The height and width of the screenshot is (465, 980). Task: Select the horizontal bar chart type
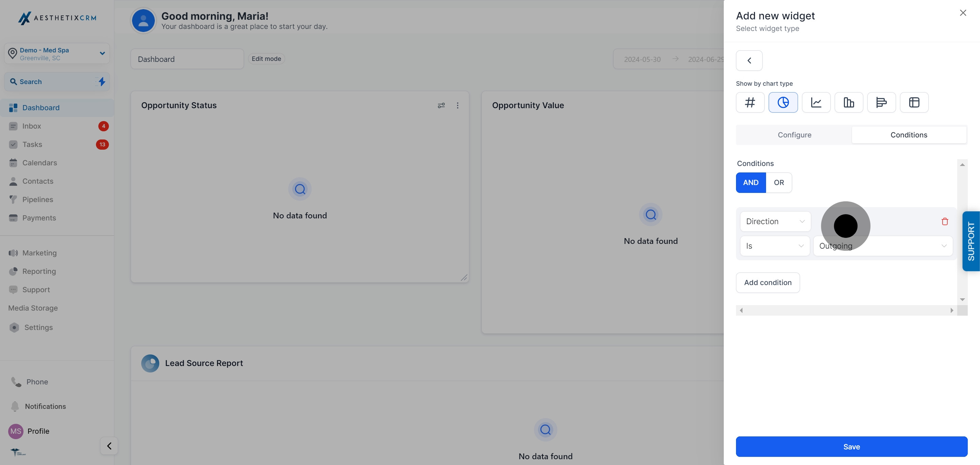[881, 102]
